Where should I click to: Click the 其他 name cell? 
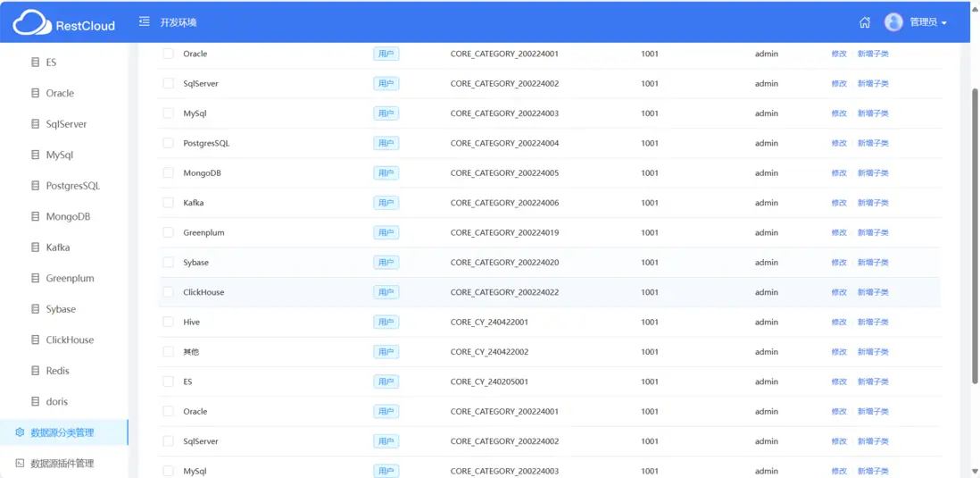[x=191, y=352]
